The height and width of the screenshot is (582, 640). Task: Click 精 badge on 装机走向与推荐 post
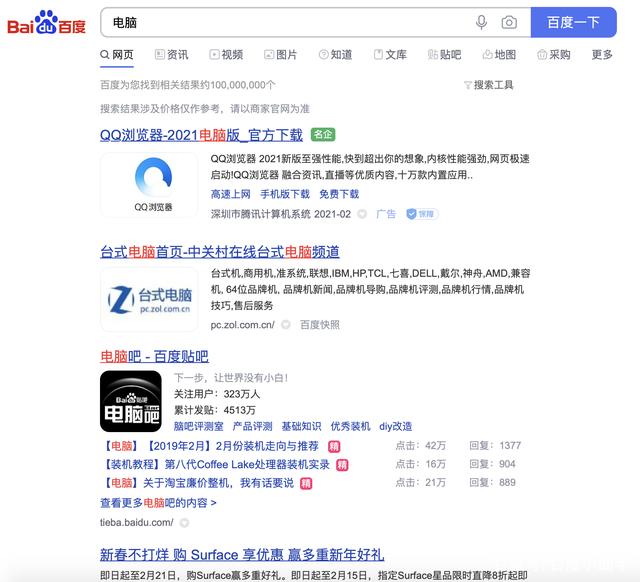click(334, 446)
